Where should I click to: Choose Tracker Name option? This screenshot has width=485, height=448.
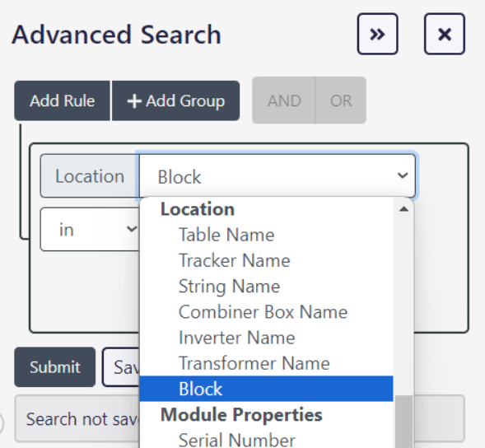[x=235, y=260]
